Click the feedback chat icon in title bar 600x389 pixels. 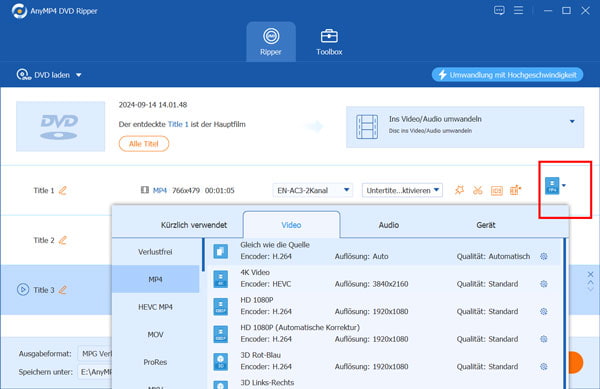point(499,10)
